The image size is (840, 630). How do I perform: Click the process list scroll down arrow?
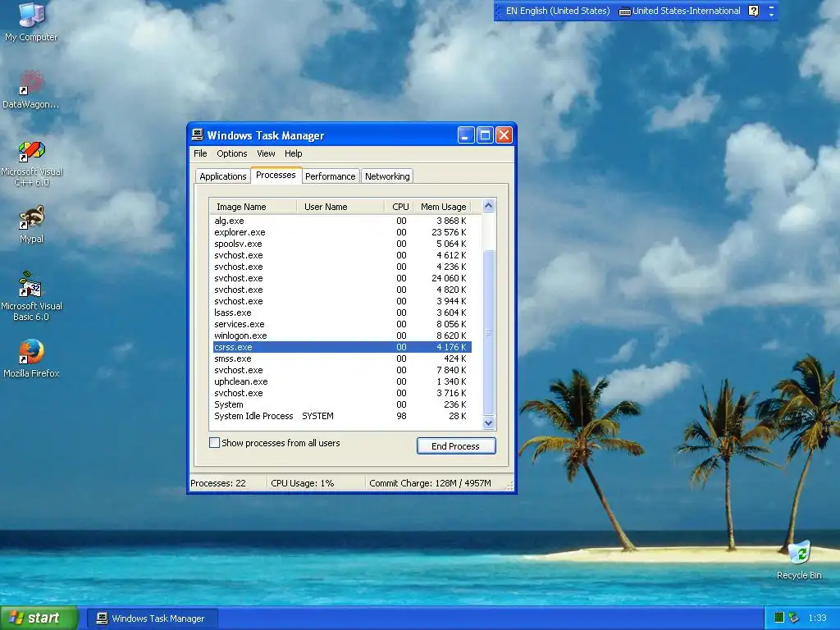click(x=488, y=422)
